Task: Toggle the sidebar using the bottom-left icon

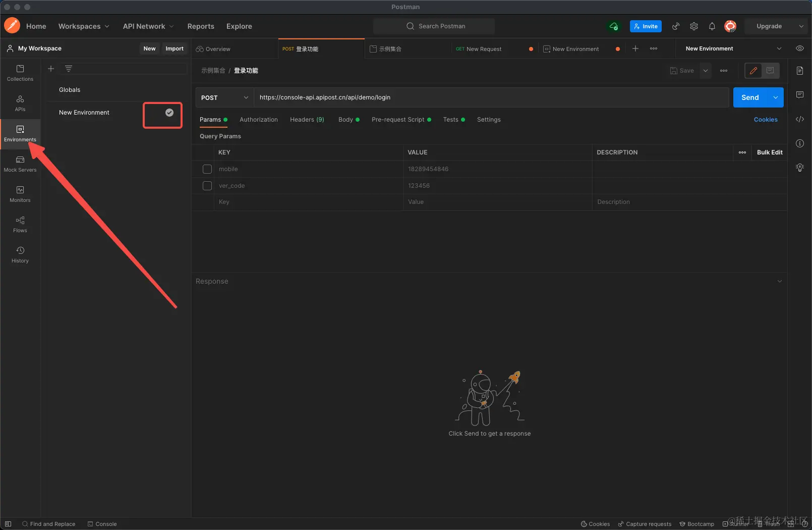Action: tap(8, 524)
